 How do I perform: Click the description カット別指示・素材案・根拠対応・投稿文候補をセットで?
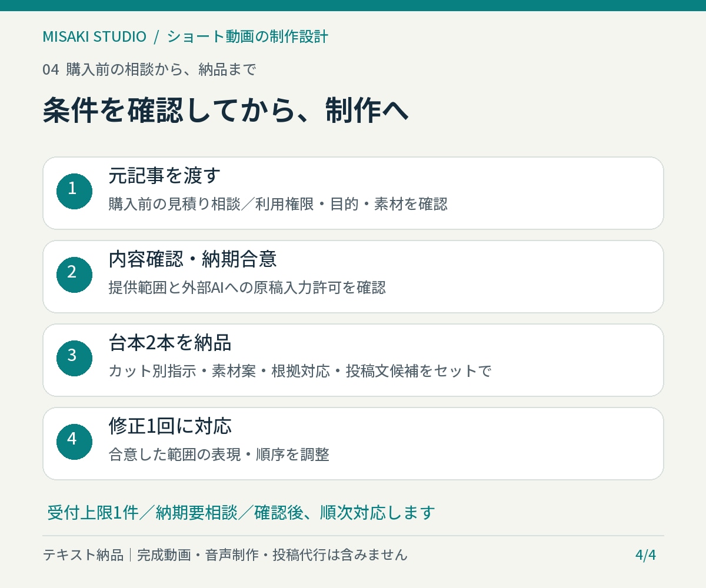(300, 371)
